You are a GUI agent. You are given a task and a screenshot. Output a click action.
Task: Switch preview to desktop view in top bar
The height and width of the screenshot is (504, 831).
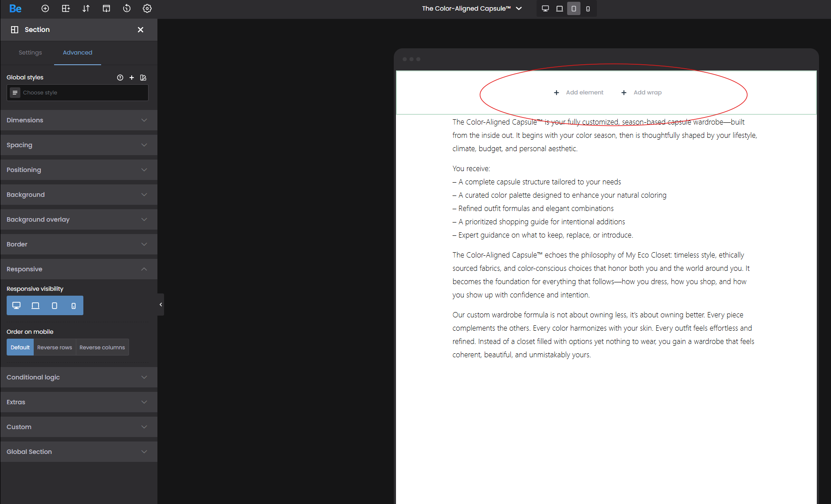(545, 8)
